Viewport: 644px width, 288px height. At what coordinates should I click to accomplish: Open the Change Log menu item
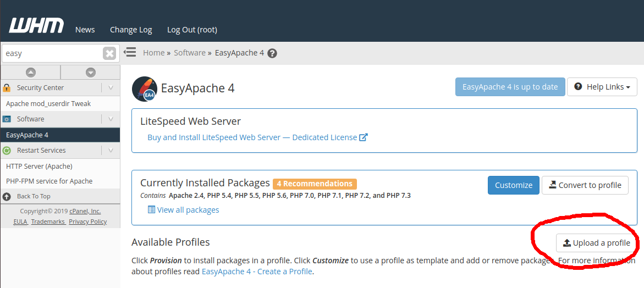coord(131,30)
